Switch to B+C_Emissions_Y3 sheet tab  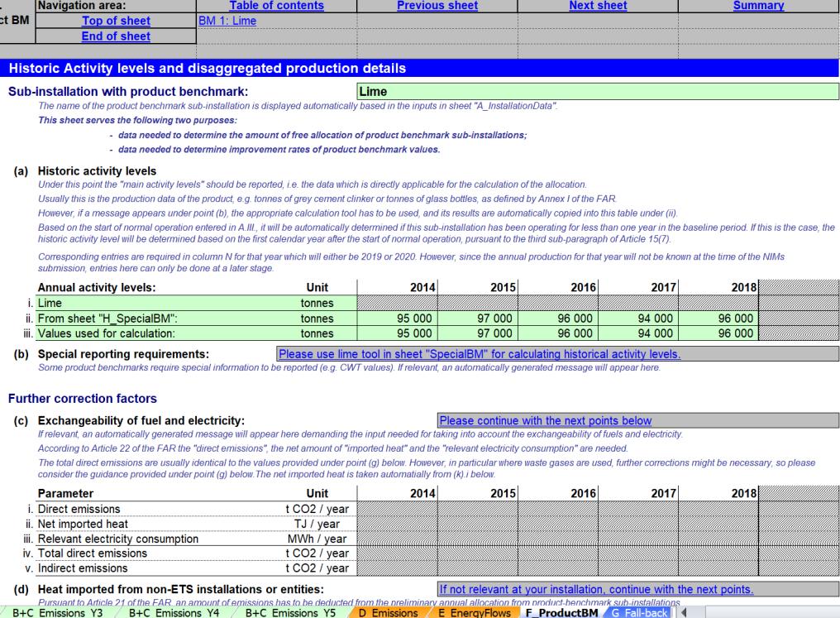pos(57,613)
